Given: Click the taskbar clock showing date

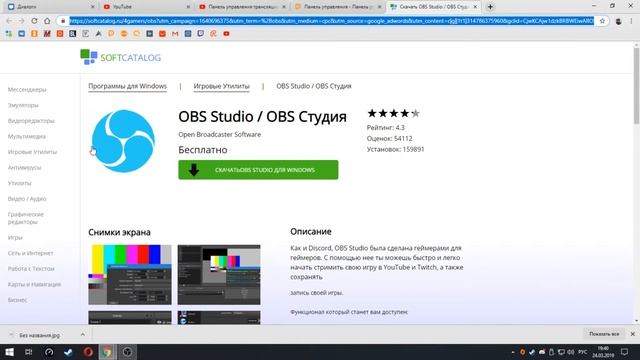Looking at the screenshot, I should pos(603,352).
